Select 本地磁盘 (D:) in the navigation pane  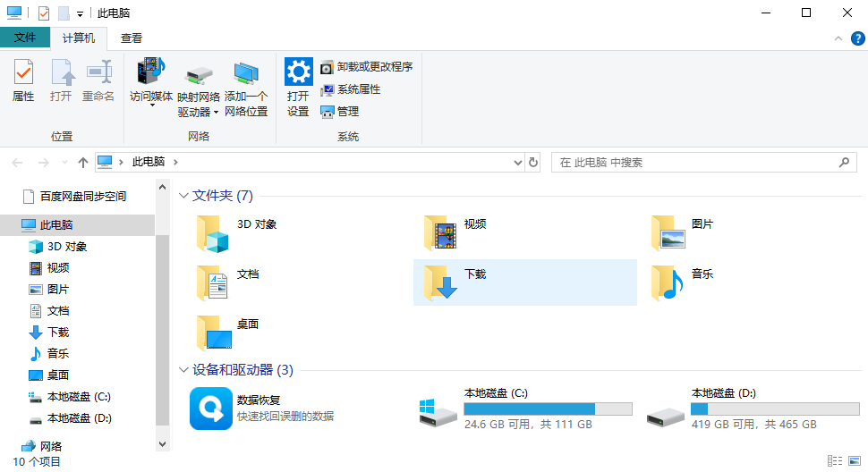click(79, 418)
